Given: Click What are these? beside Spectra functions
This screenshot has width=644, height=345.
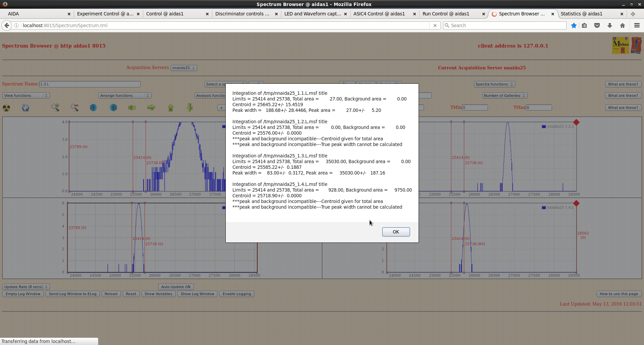Looking at the screenshot, I should (x=623, y=84).
